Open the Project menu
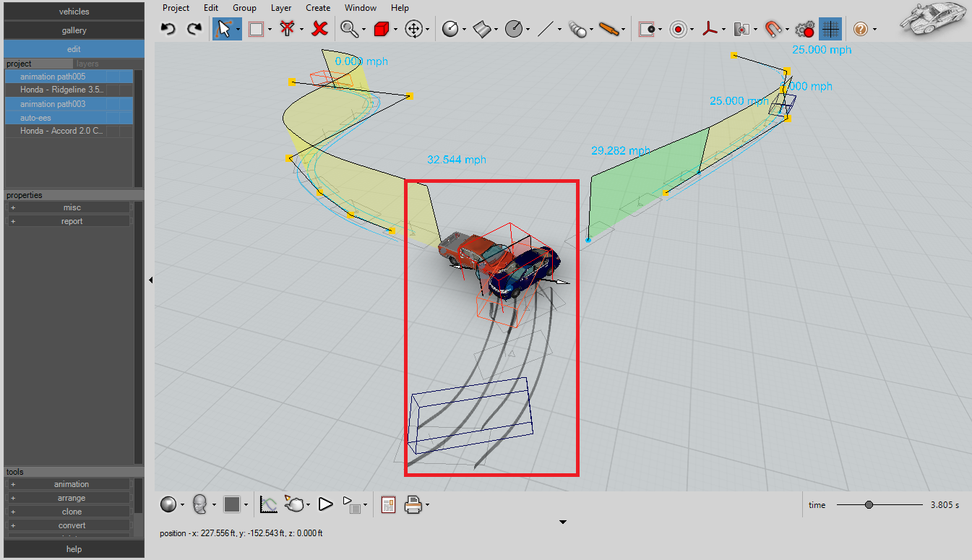This screenshot has height=560, width=972. 176,8
